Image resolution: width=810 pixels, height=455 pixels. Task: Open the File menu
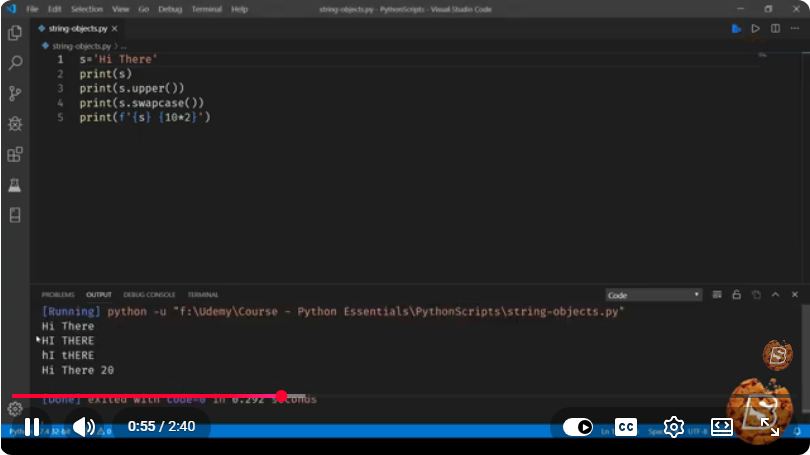32,9
